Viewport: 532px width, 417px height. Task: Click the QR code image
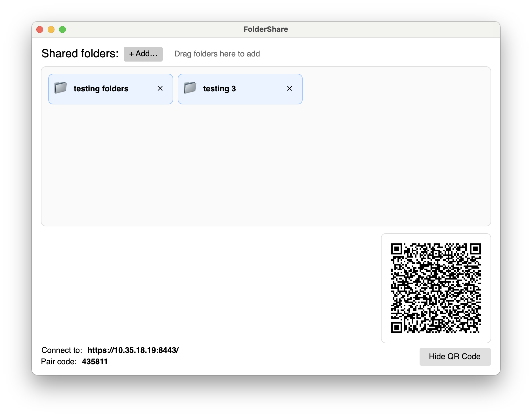(x=436, y=288)
